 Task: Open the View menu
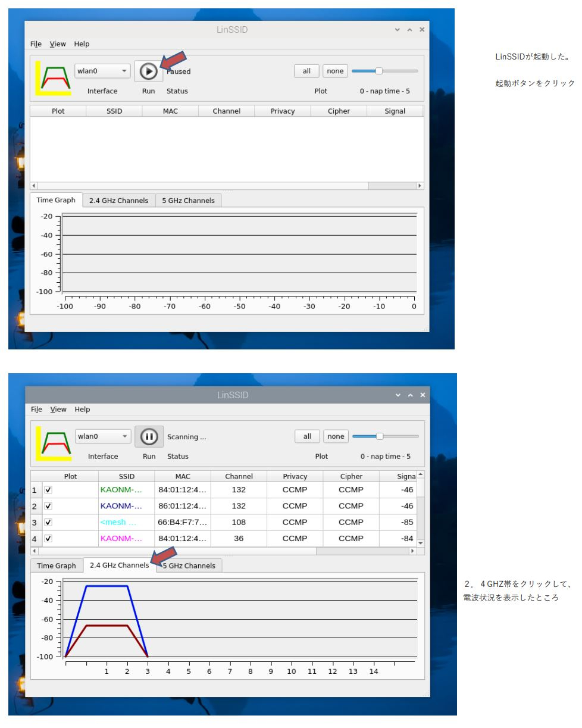point(57,44)
